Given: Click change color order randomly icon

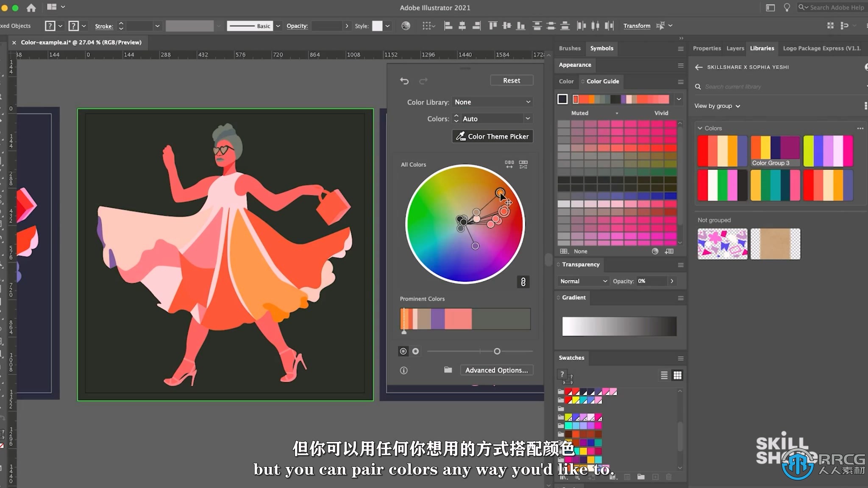Looking at the screenshot, I should point(509,164).
